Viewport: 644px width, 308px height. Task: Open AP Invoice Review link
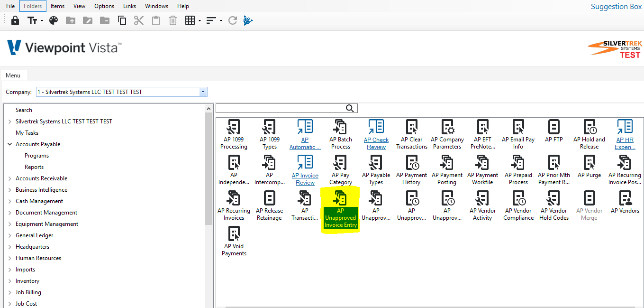coord(305,170)
